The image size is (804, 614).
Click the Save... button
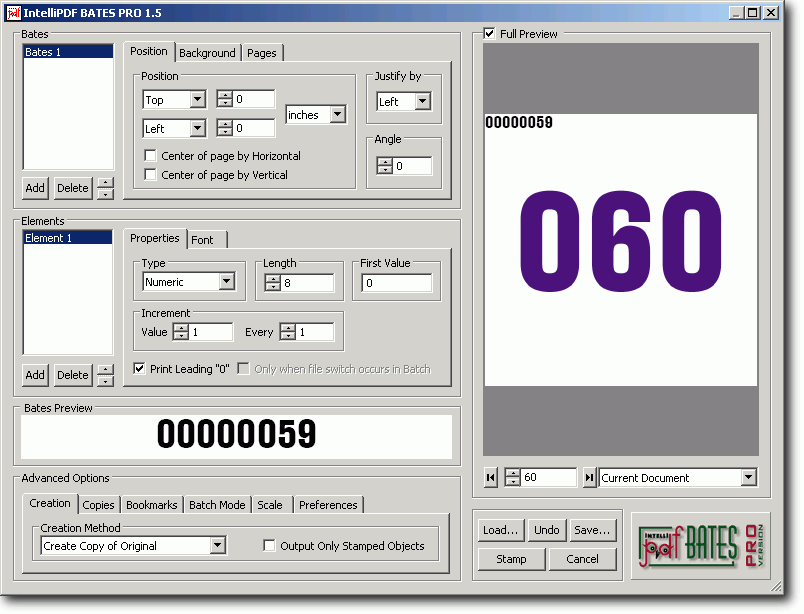coord(592,530)
